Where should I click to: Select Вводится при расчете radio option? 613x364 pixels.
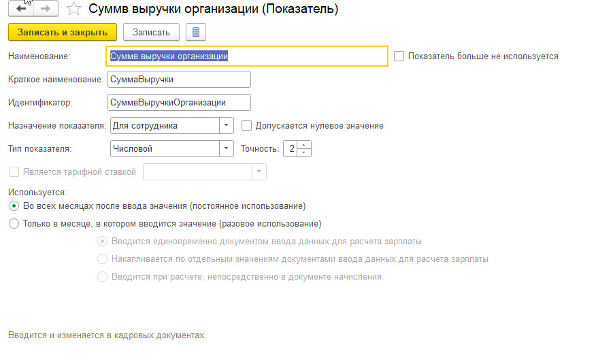[103, 277]
